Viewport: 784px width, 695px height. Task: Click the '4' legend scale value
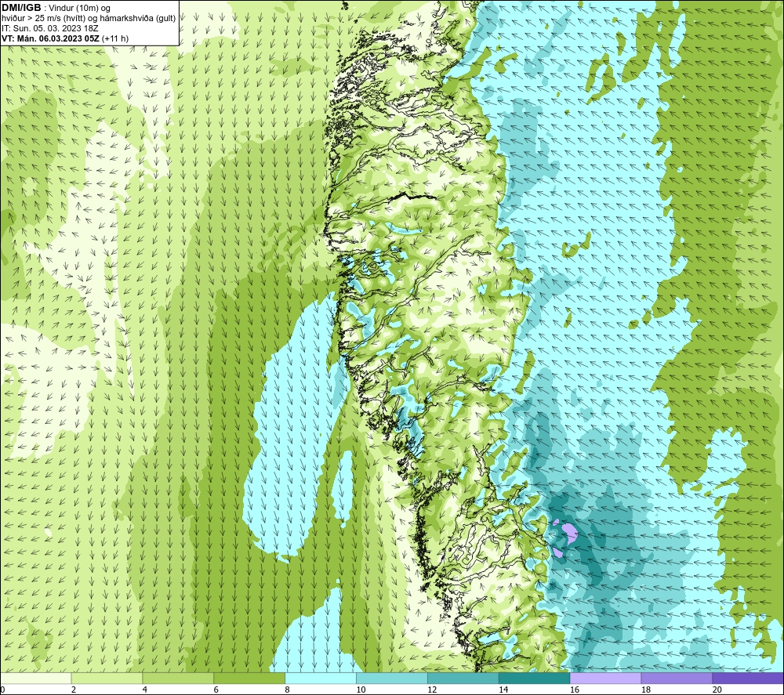point(144,690)
